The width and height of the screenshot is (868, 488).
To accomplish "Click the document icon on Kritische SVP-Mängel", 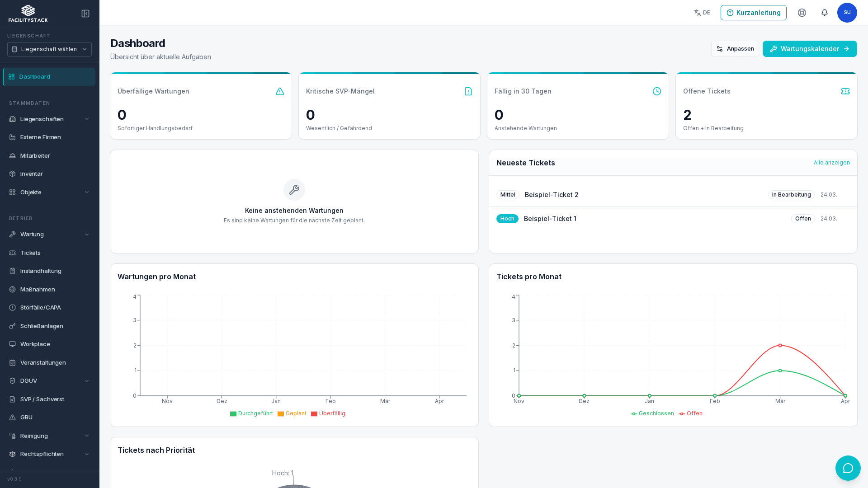I will point(468,91).
